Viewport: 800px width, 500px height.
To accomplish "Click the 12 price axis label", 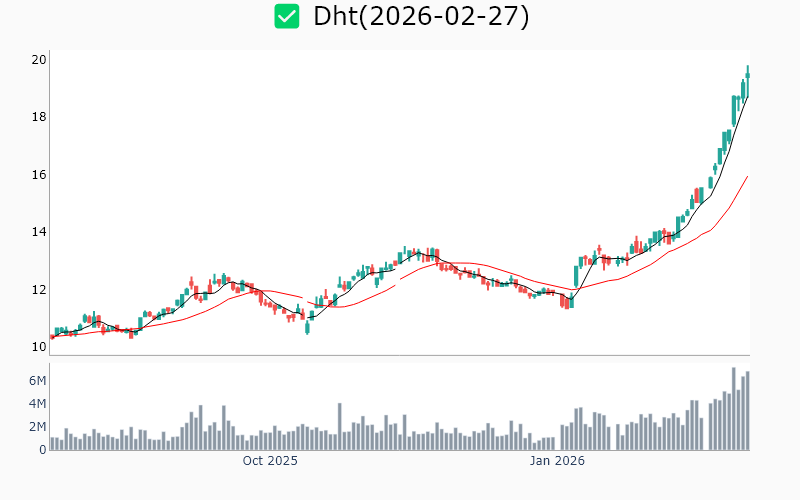I will pos(39,290).
